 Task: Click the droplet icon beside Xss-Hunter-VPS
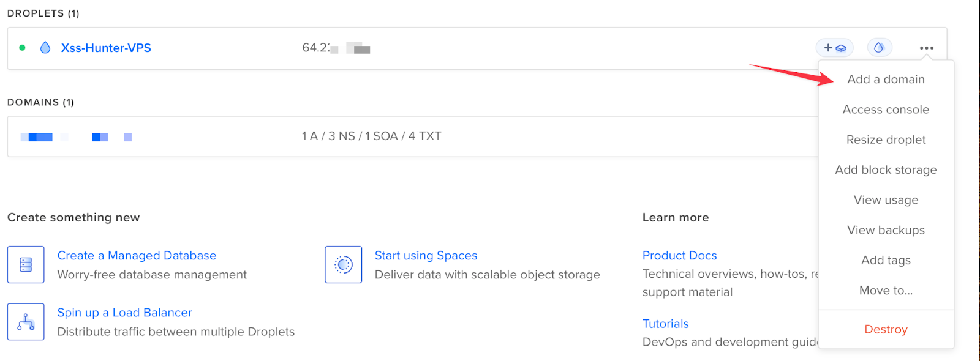[45, 48]
